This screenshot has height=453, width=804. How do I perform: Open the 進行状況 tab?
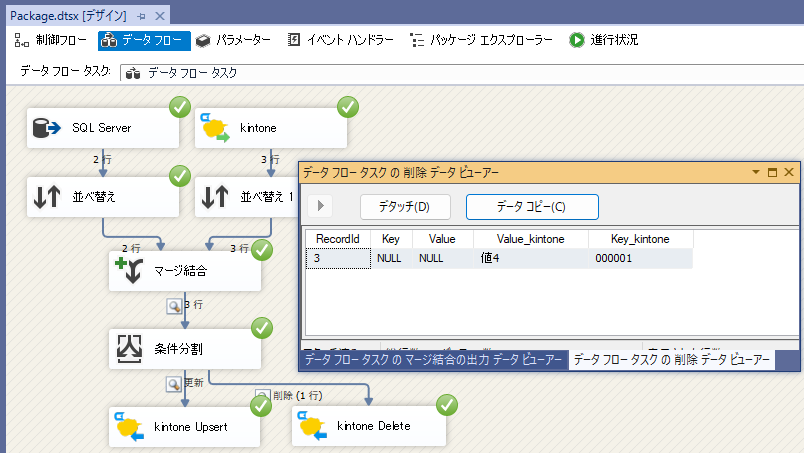click(604, 40)
